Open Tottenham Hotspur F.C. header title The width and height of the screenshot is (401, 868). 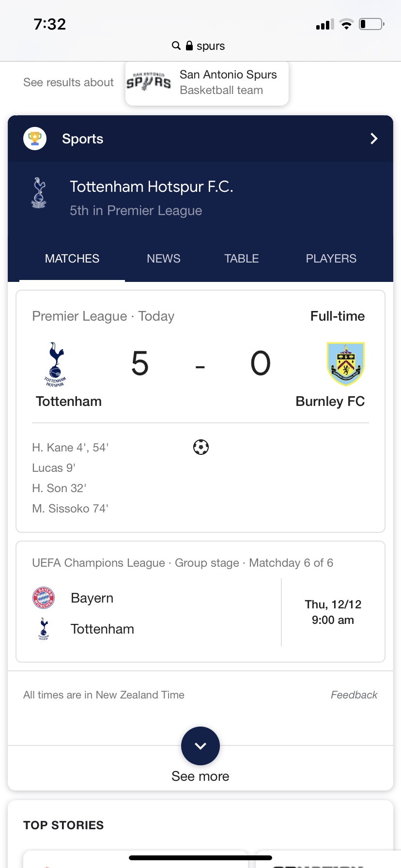[152, 186]
